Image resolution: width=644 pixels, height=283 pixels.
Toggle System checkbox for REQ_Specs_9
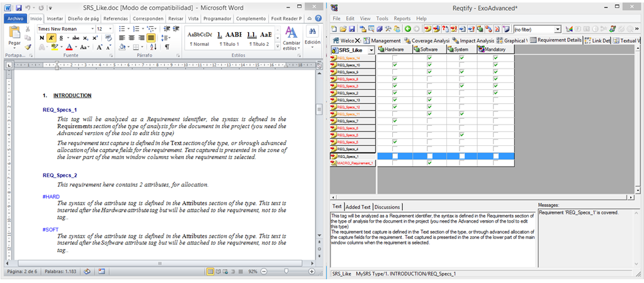(x=461, y=72)
